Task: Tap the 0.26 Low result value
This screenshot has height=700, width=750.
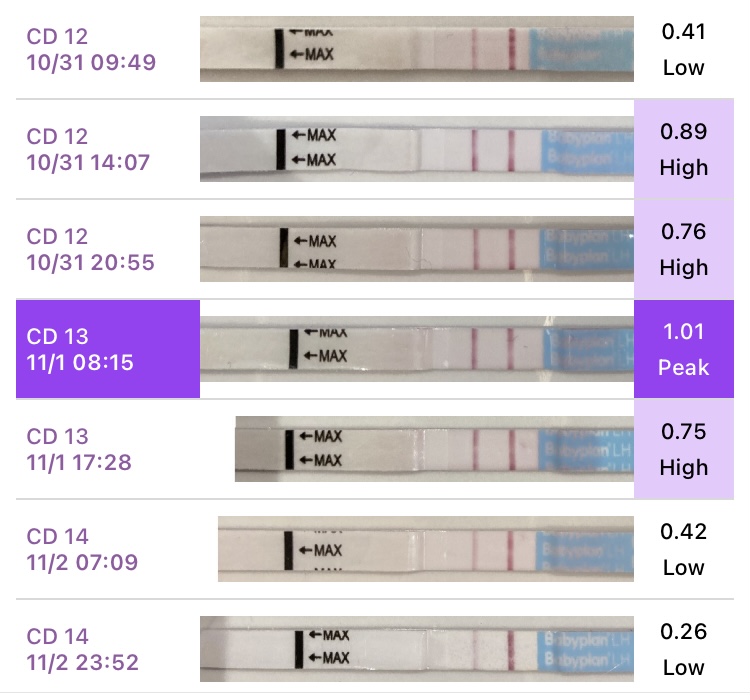Action: pos(684,649)
